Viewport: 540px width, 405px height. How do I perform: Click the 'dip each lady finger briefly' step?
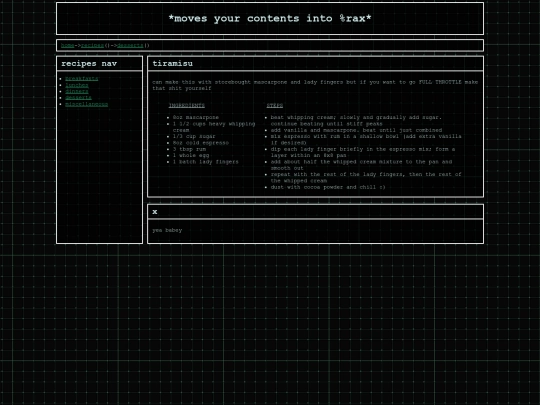pos(363,152)
